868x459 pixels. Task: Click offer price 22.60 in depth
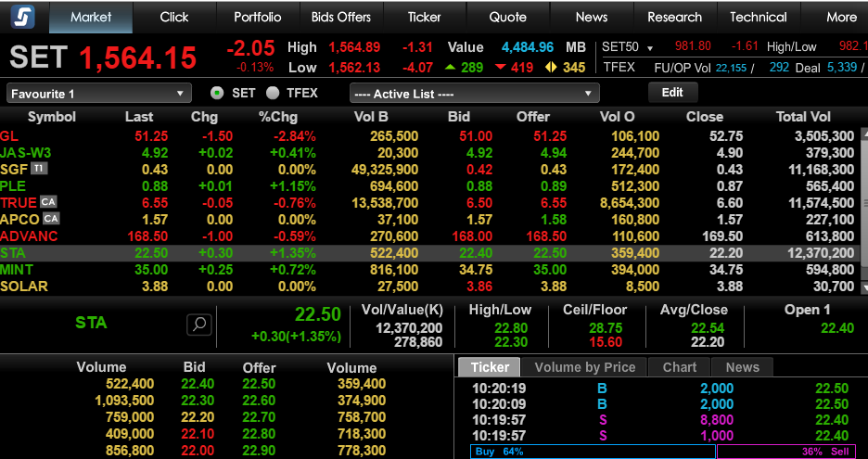[x=259, y=400]
